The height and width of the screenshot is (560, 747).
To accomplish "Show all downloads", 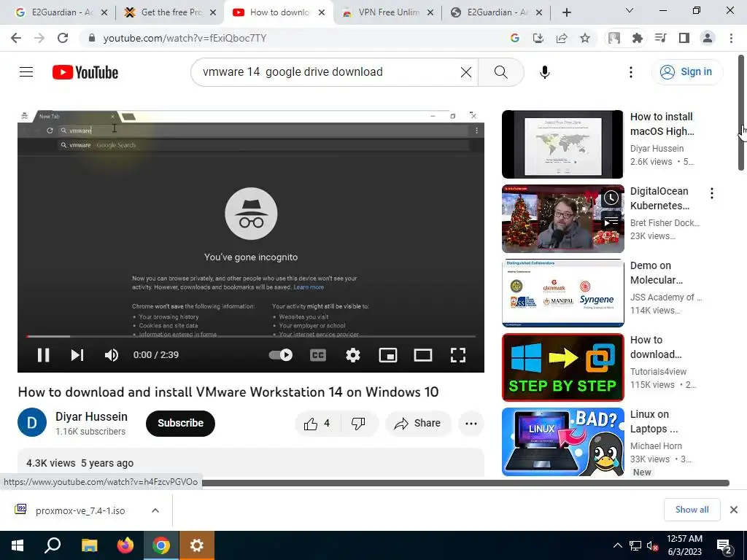I will click(692, 510).
